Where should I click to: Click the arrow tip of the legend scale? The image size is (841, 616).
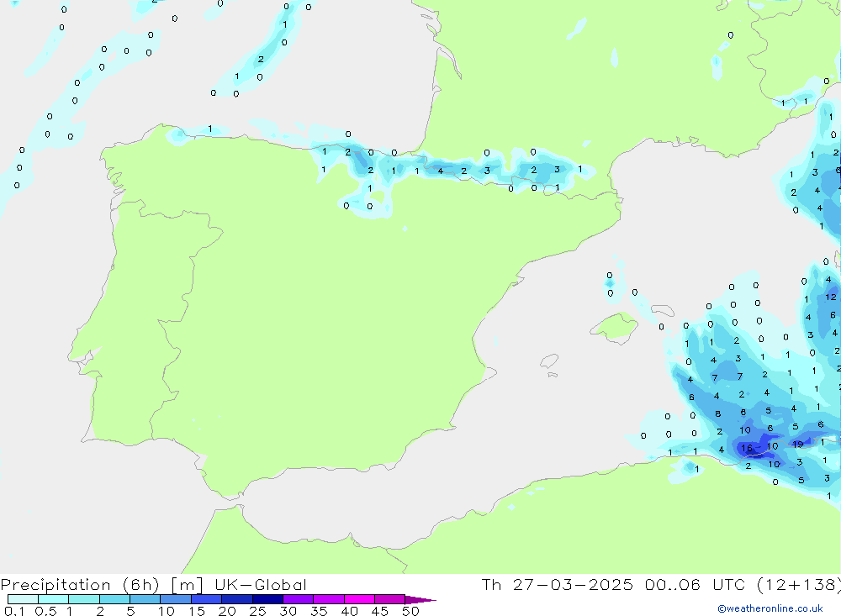(x=421, y=600)
